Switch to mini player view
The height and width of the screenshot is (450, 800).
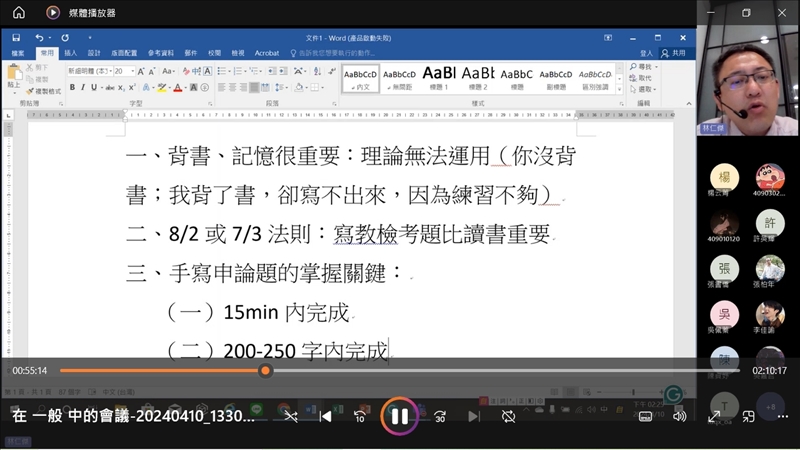749,416
